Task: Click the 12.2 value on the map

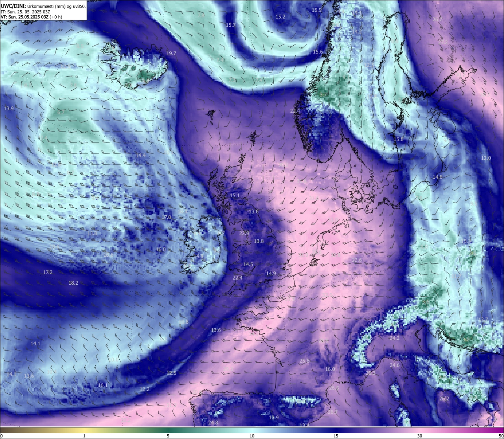Action: pyautogui.click(x=145, y=389)
